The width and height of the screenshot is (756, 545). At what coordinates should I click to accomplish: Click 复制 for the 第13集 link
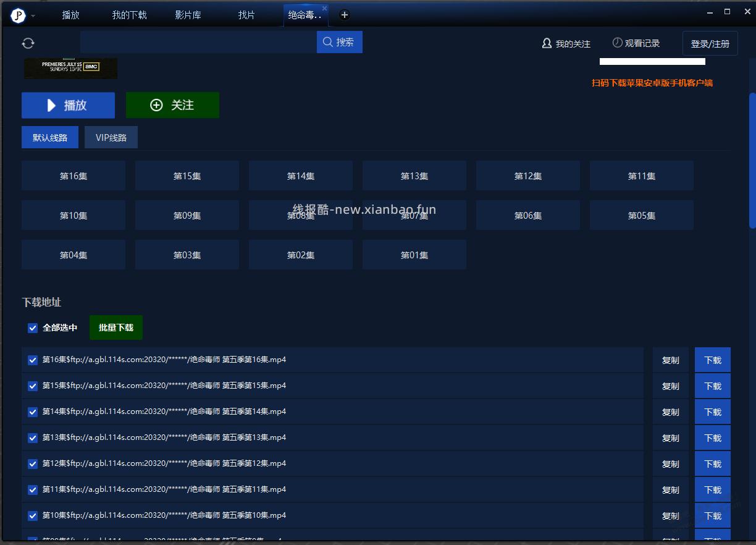(671, 438)
